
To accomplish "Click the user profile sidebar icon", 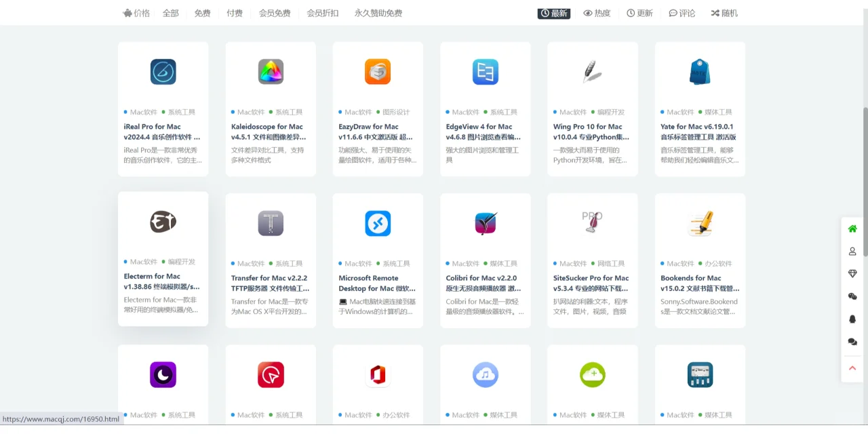I will 852,251.
